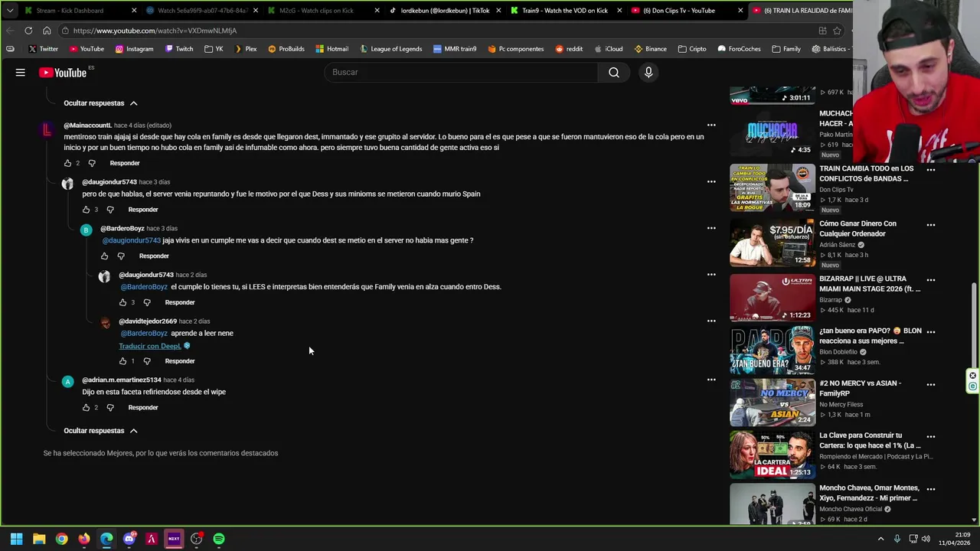This screenshot has height=551, width=980.
Task: Open the League of Legends bookmark
Action: click(x=390, y=49)
